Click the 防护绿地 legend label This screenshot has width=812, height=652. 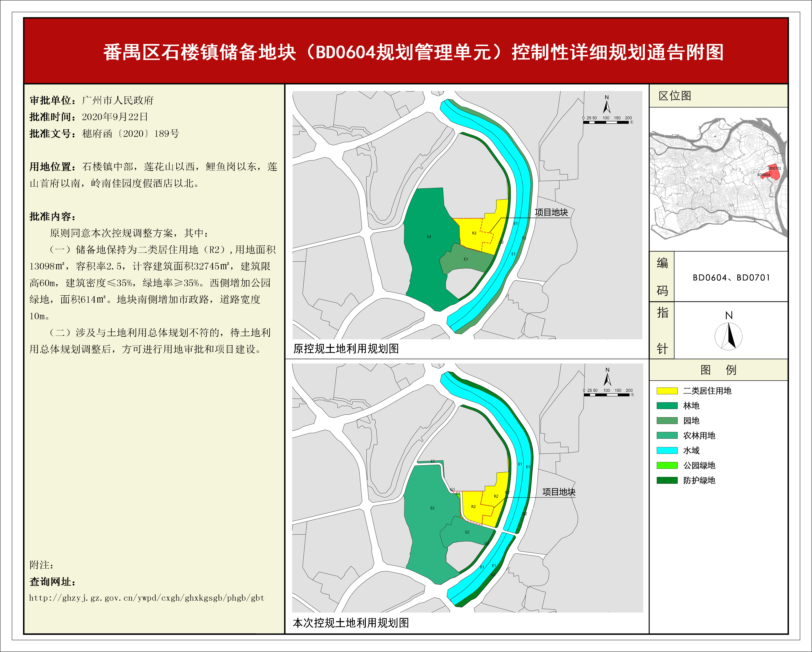coord(699,480)
